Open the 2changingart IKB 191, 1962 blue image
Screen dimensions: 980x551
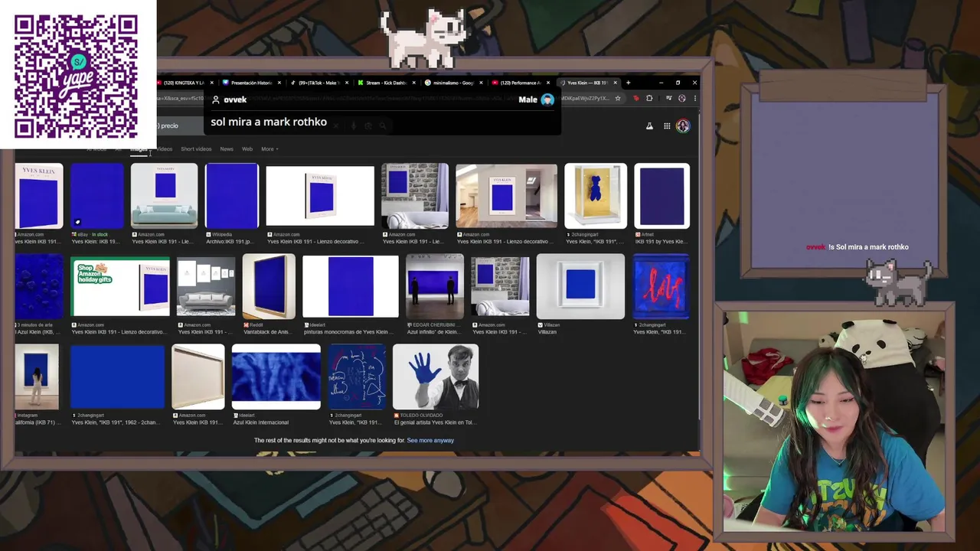pyautogui.click(x=117, y=377)
